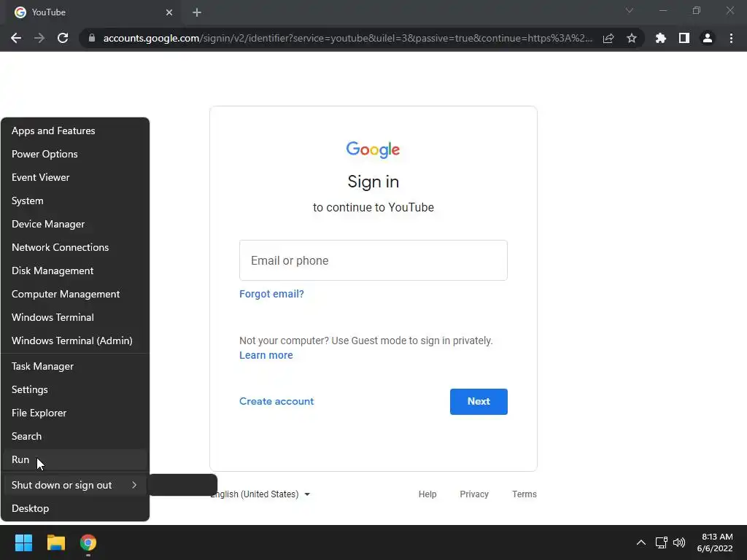Open the Chrome profile avatar icon
The height and width of the screenshot is (560, 747).
tap(708, 38)
